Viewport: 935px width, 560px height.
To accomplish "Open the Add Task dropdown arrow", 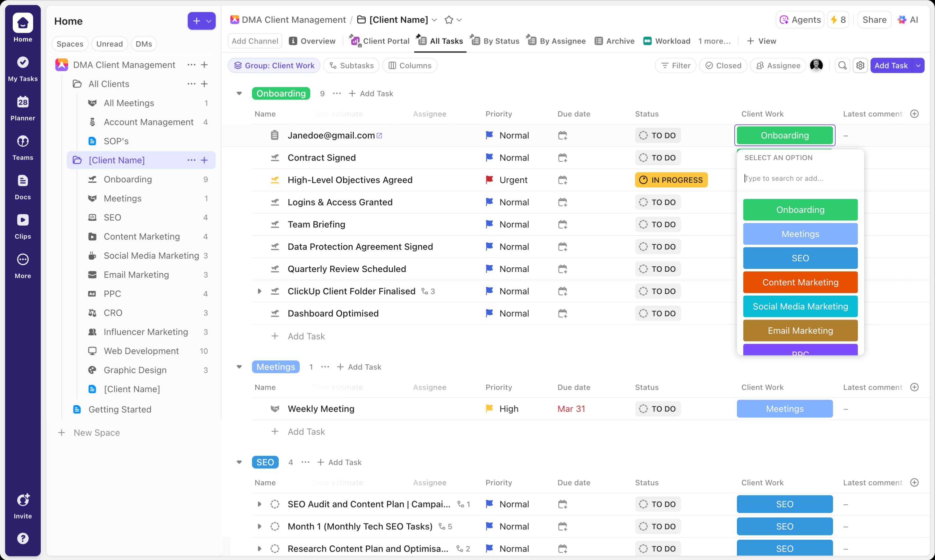I will click(918, 65).
